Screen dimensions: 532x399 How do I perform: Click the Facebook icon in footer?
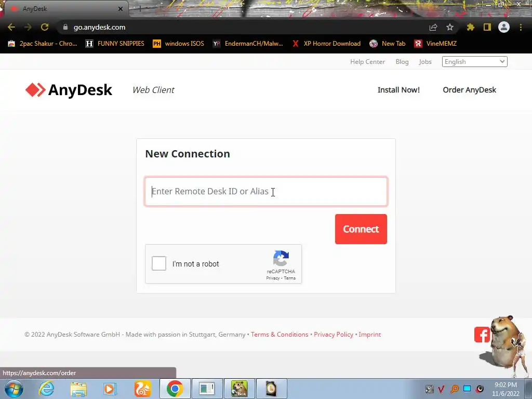tap(482, 335)
